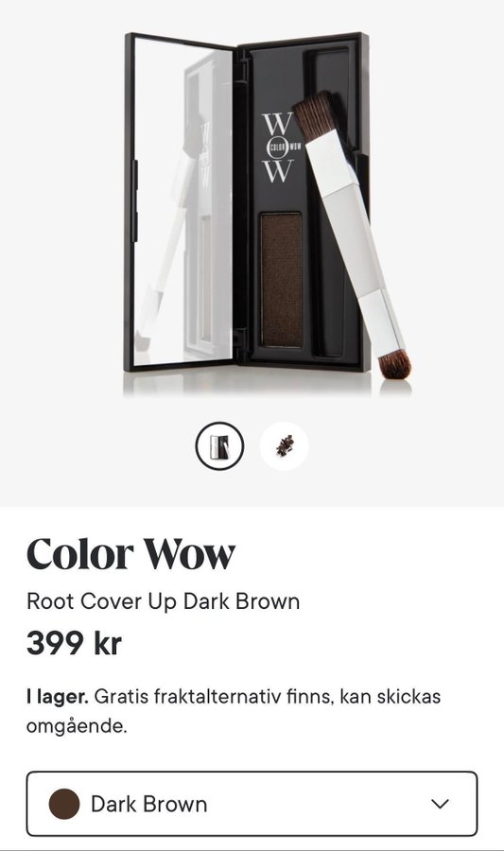The width and height of the screenshot is (504, 851).
Task: Click the 399 kr price
Action: point(74,644)
